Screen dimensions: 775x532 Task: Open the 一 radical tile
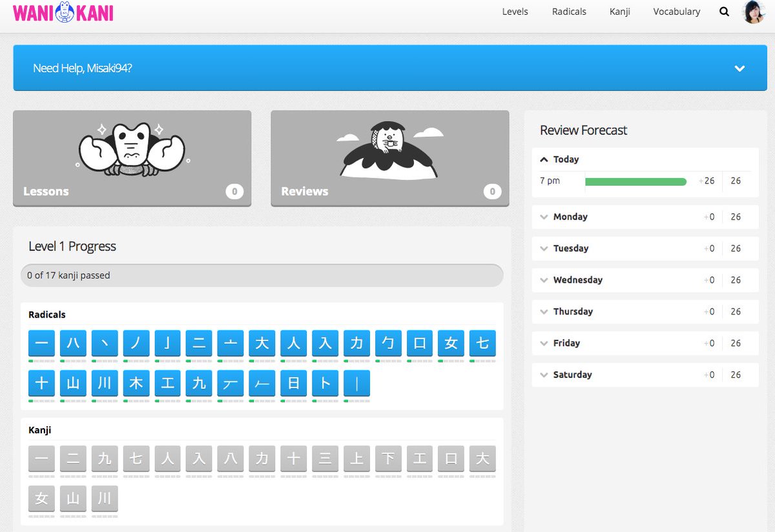point(41,343)
